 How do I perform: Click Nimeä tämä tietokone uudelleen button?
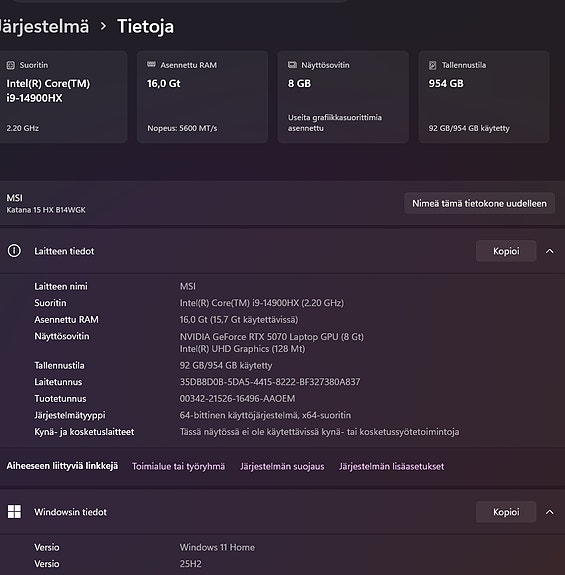(479, 204)
